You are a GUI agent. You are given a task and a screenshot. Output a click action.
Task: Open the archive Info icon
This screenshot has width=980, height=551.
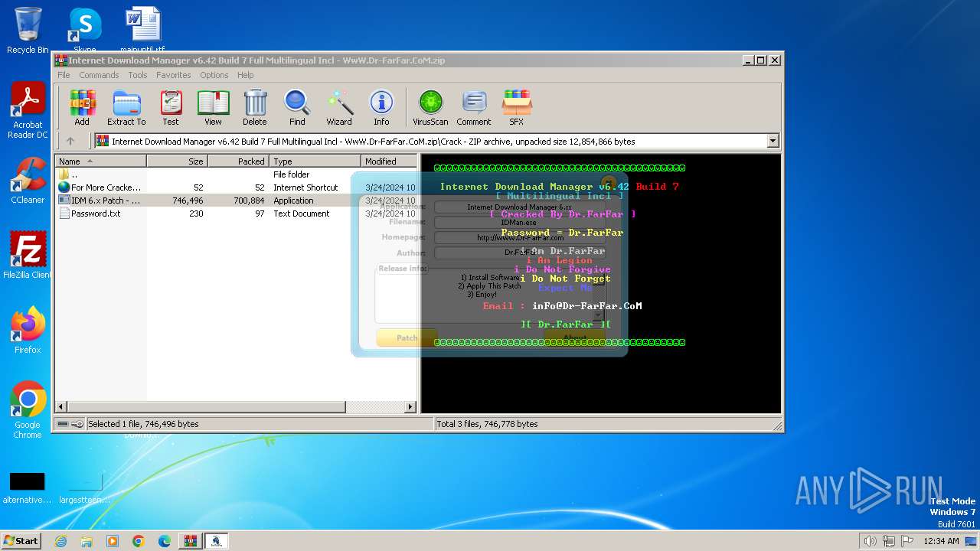click(x=381, y=108)
